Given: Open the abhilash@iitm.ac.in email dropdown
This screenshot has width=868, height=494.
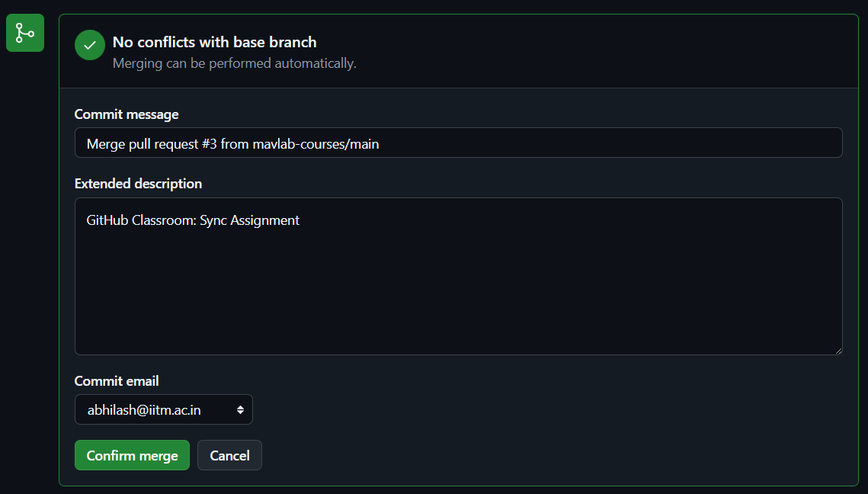Looking at the screenshot, I should (x=163, y=409).
